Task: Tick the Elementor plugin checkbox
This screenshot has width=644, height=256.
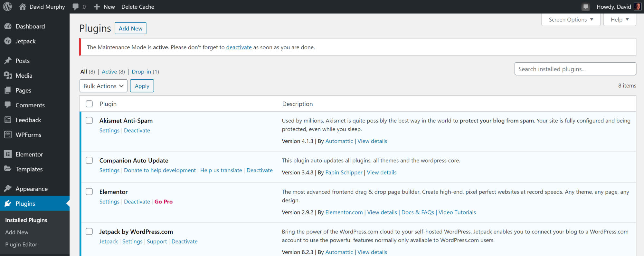Action: (x=89, y=192)
